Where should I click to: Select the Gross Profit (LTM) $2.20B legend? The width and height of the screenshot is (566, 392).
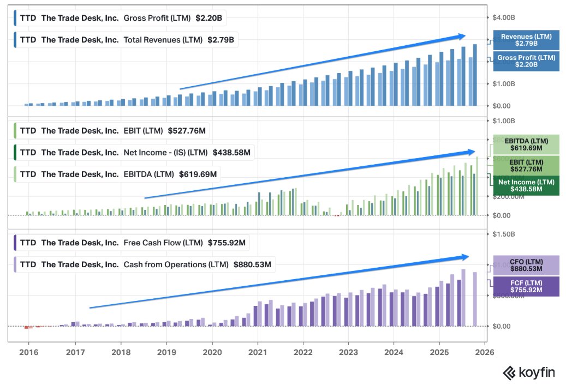tap(120, 18)
